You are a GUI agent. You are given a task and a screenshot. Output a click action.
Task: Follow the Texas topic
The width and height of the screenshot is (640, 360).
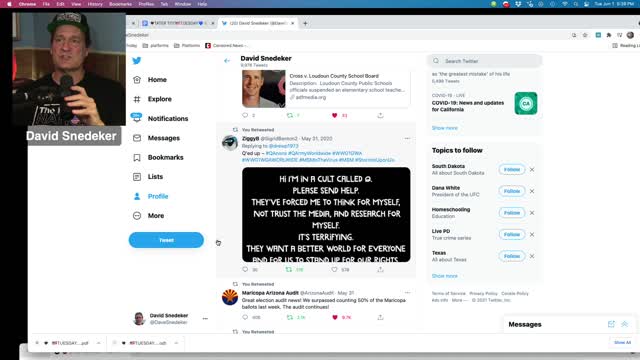511,256
